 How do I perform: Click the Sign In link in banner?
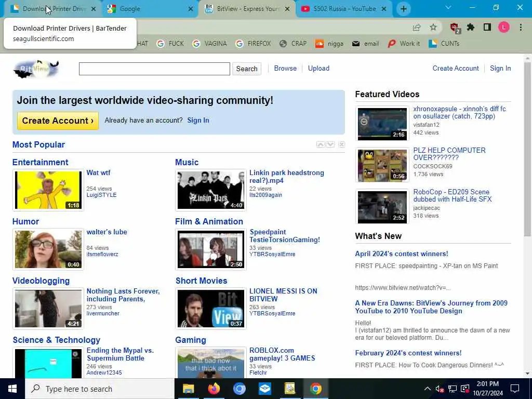point(198,120)
